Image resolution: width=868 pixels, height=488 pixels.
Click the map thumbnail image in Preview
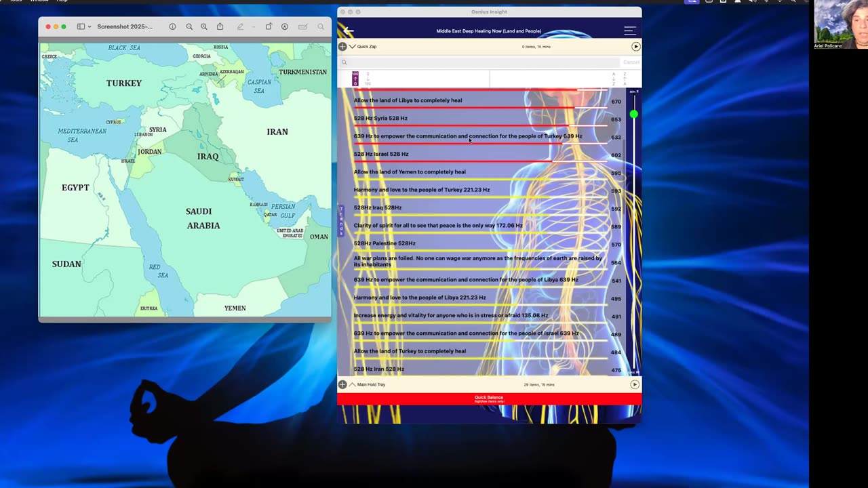point(185,180)
